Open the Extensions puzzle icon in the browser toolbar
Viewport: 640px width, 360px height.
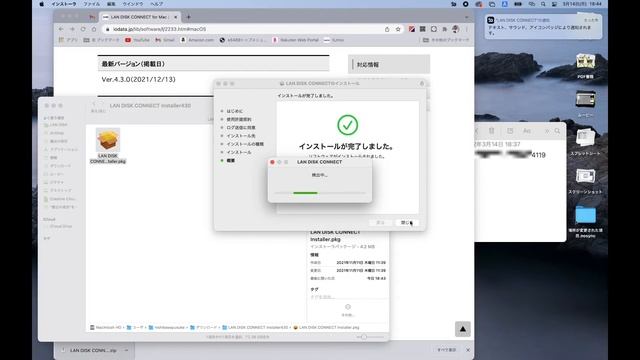click(x=444, y=29)
